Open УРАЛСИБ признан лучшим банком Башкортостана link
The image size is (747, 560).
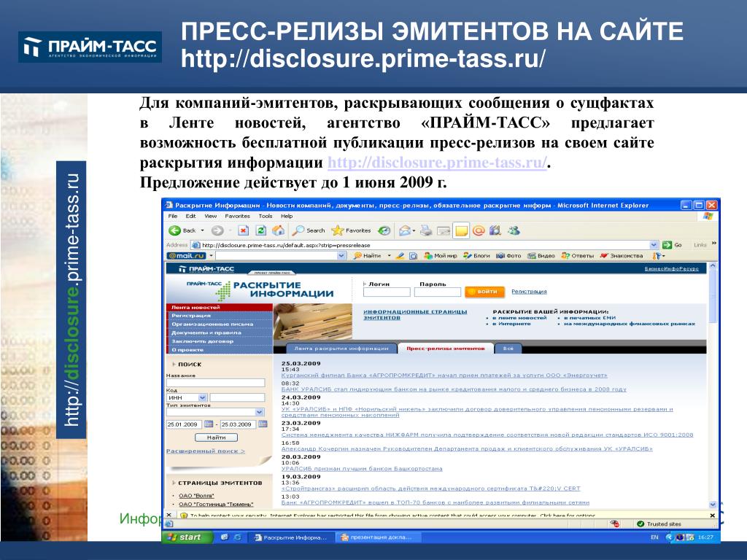(x=362, y=469)
